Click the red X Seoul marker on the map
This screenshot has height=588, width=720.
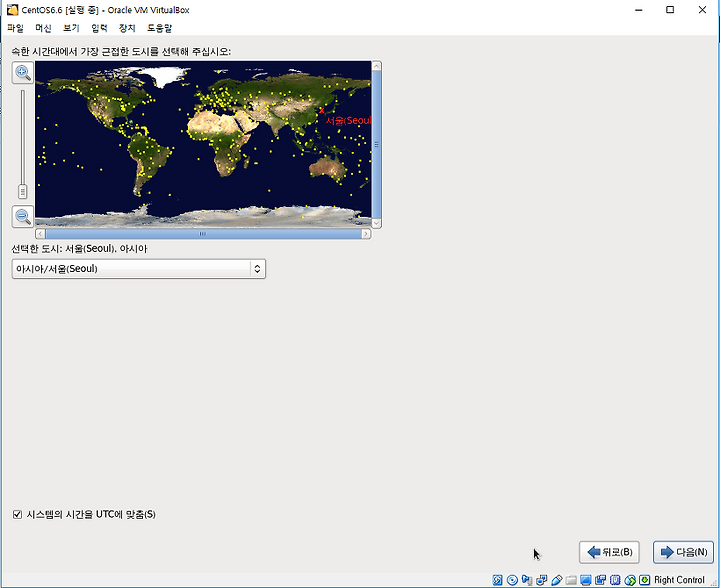click(x=321, y=110)
